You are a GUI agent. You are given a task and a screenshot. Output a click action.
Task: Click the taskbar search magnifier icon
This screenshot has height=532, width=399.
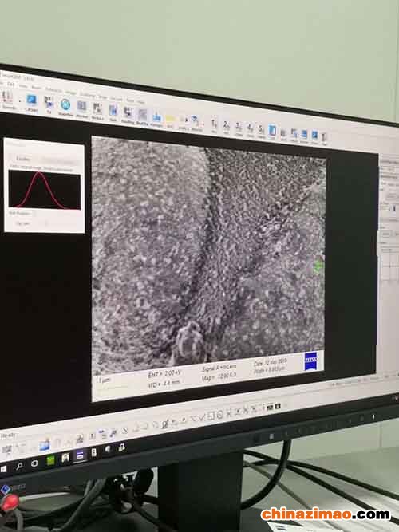(x=19, y=466)
